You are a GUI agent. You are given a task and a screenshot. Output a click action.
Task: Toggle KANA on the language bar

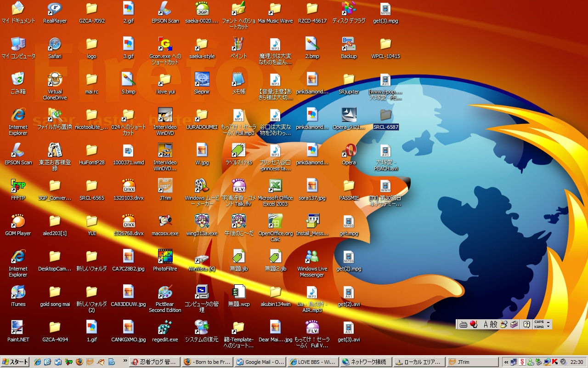[539, 327]
